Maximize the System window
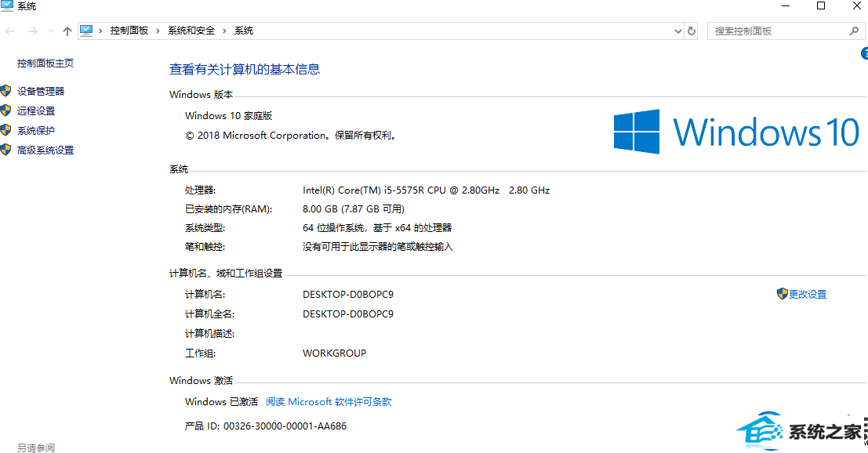 pyautogui.click(x=821, y=6)
